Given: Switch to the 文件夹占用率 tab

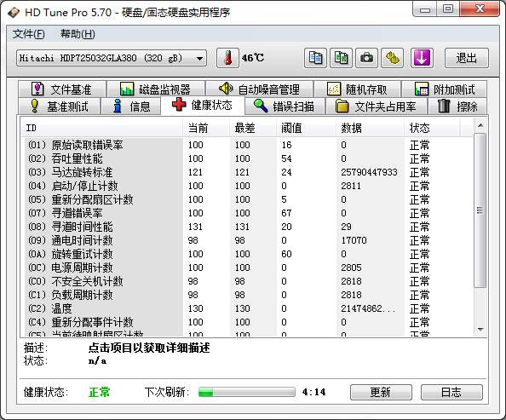Looking at the screenshot, I should coord(377,106).
